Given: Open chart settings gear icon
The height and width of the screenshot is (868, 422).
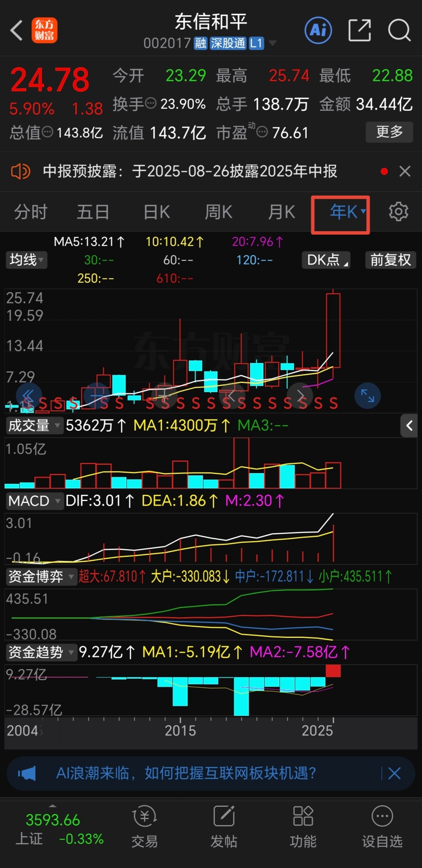Looking at the screenshot, I should pyautogui.click(x=399, y=212).
